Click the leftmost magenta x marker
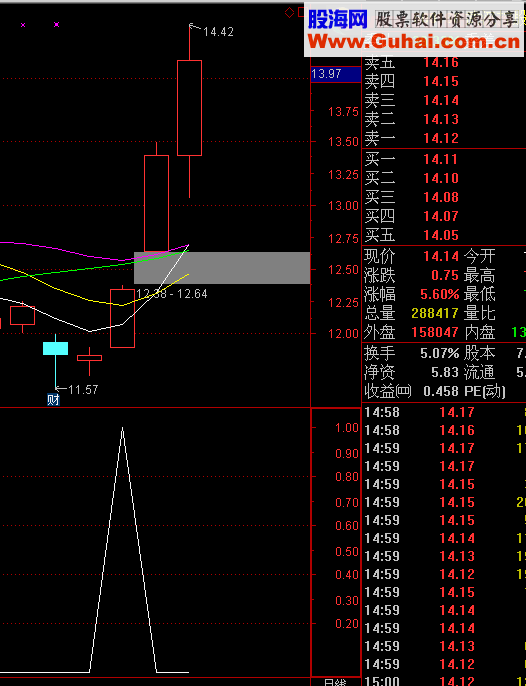The image size is (526, 686). click(x=23, y=25)
